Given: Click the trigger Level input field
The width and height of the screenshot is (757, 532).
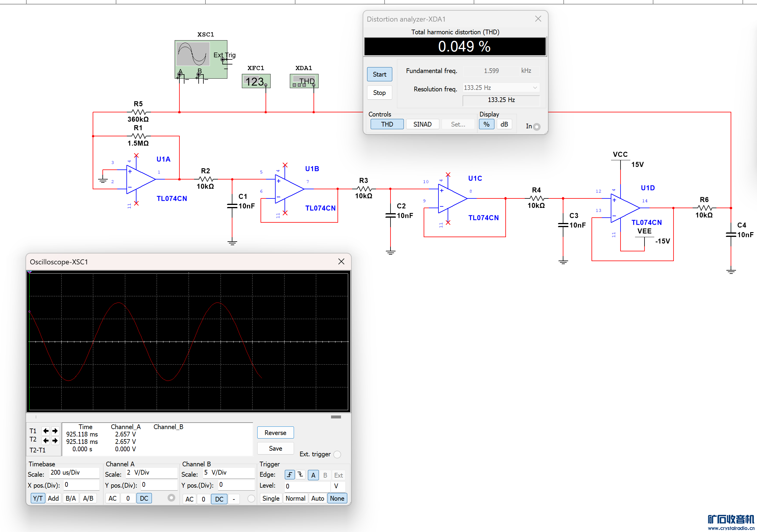Looking at the screenshot, I should tap(307, 486).
